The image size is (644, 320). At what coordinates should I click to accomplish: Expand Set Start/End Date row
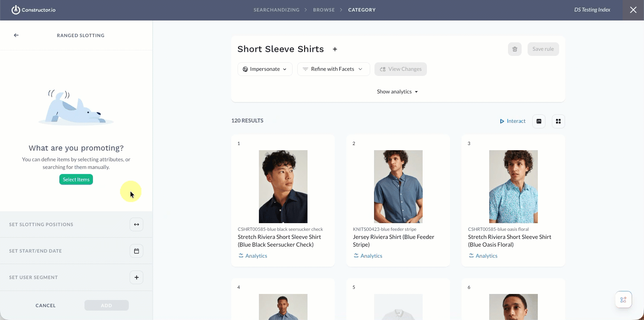[76, 251]
